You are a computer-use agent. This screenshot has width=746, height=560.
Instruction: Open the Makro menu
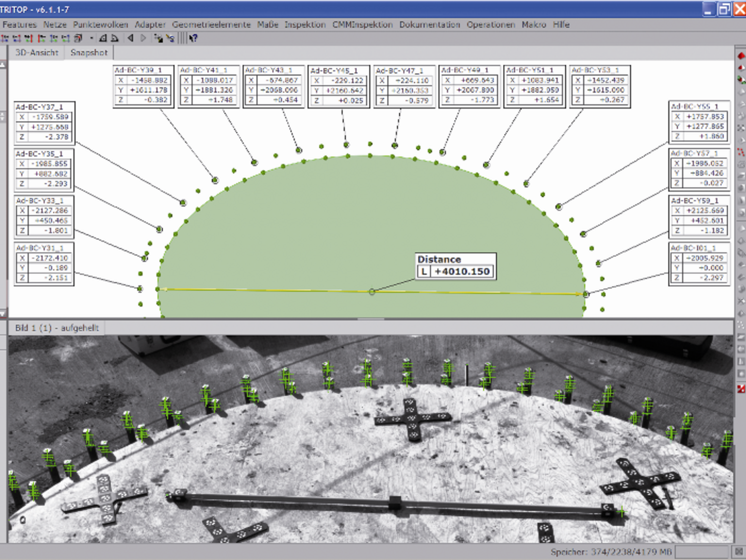tap(535, 25)
